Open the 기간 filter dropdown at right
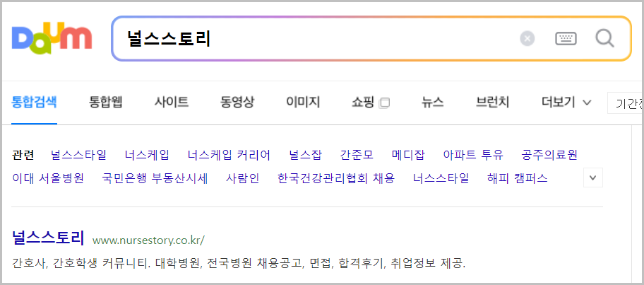Image resolution: width=644 pixels, height=285 pixels. pyautogui.click(x=626, y=103)
